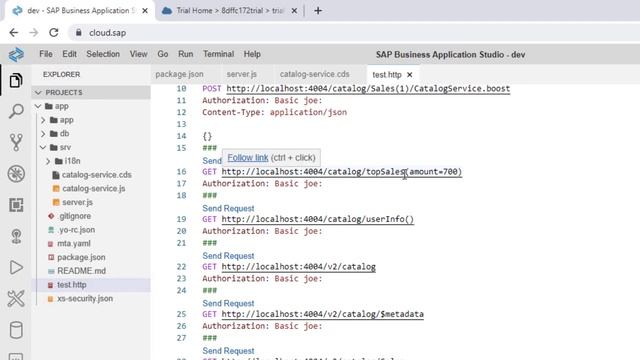
Task: Send Request for the userInfo() call
Action: [228, 208]
